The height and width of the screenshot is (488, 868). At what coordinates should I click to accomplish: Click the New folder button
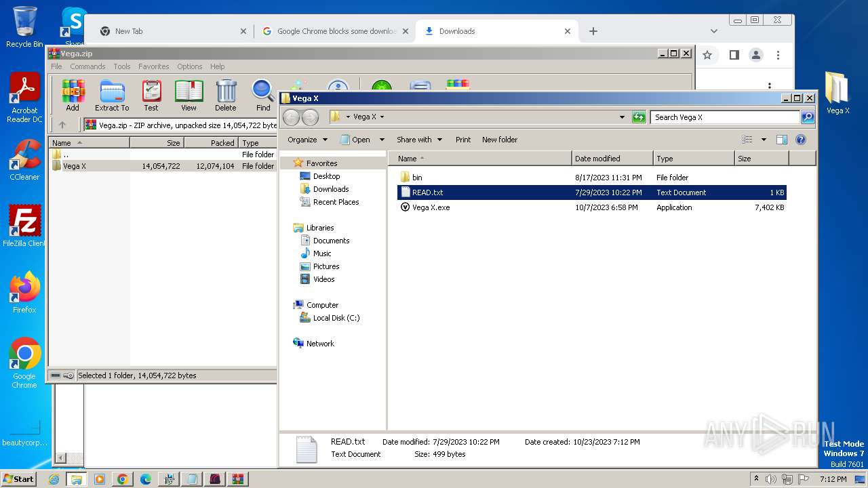[500, 140]
